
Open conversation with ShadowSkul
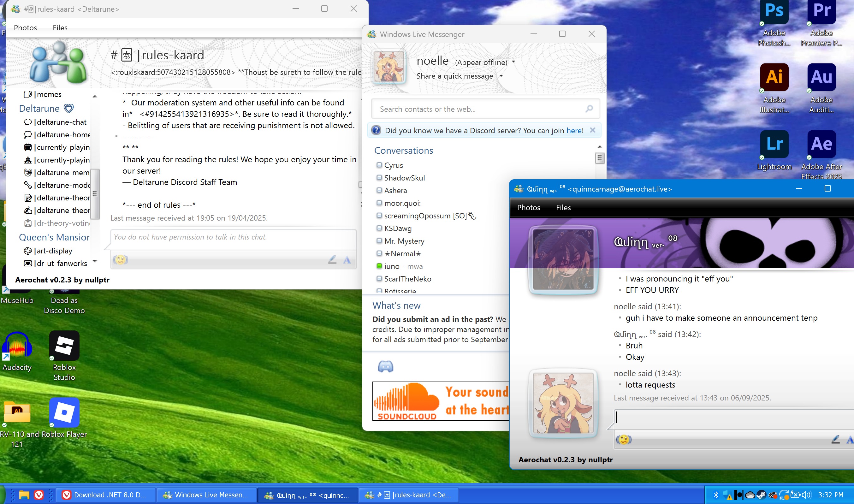click(401, 178)
